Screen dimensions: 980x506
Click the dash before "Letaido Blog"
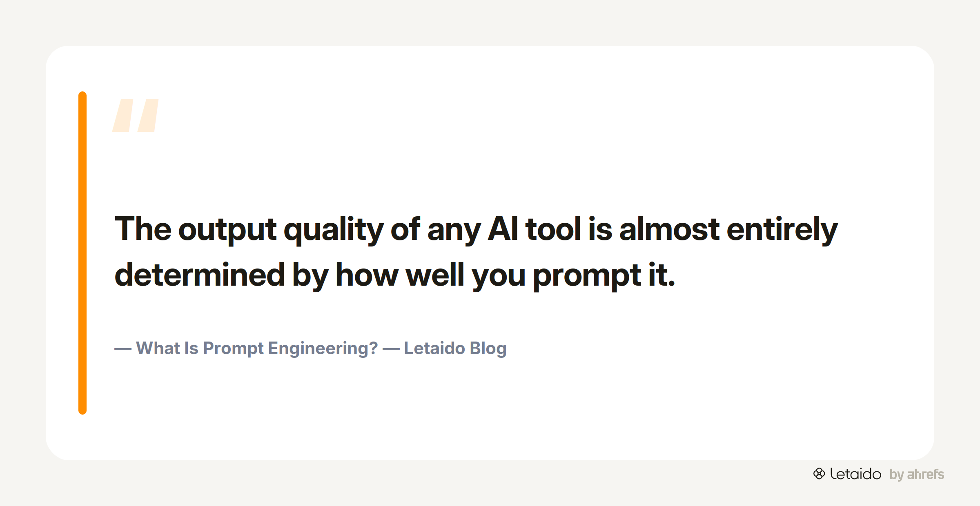pos(391,349)
